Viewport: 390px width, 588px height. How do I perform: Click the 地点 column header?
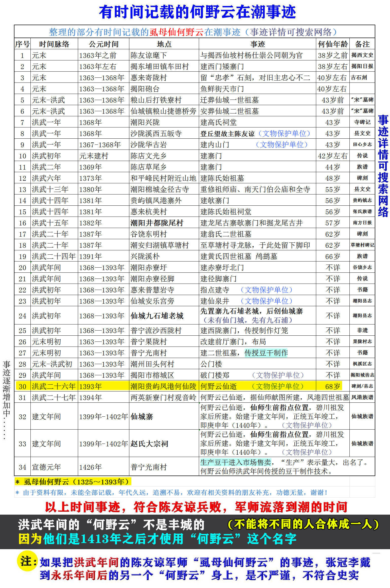164,44
